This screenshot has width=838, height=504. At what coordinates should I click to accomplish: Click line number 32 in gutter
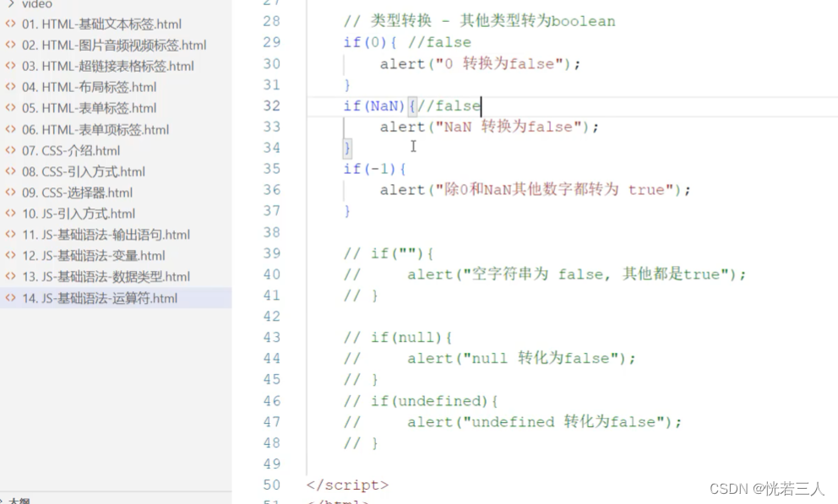271,106
